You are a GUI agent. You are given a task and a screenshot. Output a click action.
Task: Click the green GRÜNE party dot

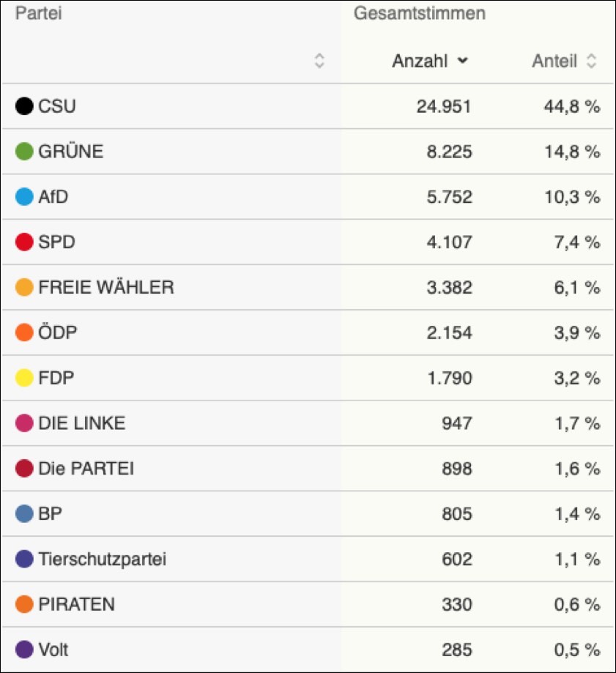pos(24,152)
